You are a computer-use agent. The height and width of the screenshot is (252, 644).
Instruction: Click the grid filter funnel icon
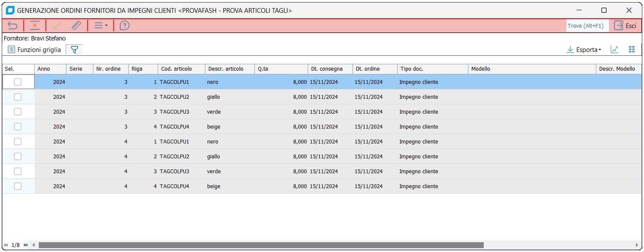point(75,50)
